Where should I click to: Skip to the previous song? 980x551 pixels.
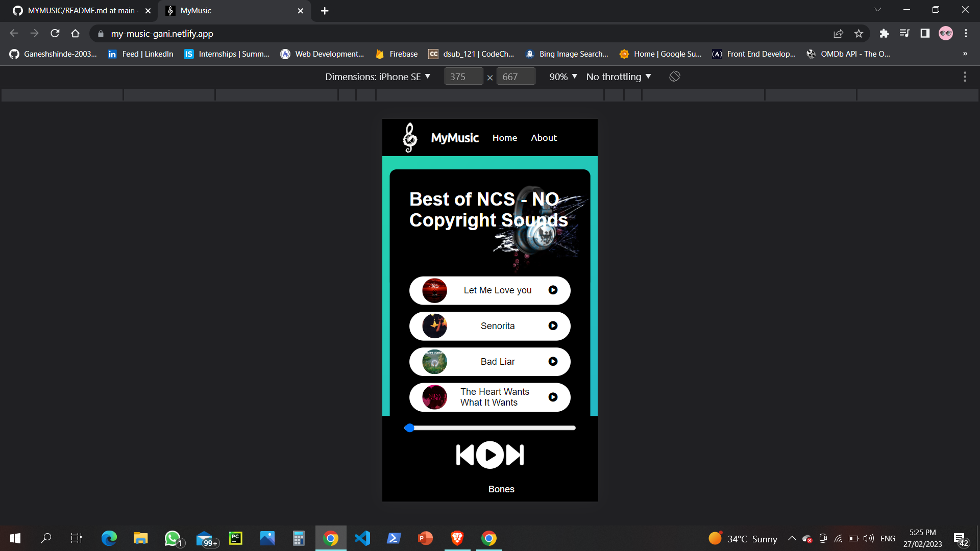click(464, 455)
